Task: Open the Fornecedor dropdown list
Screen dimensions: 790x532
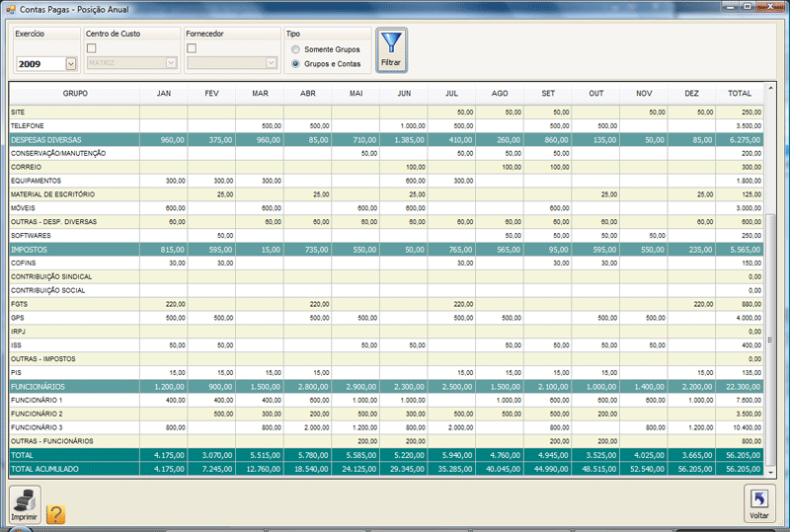Action: (271, 63)
